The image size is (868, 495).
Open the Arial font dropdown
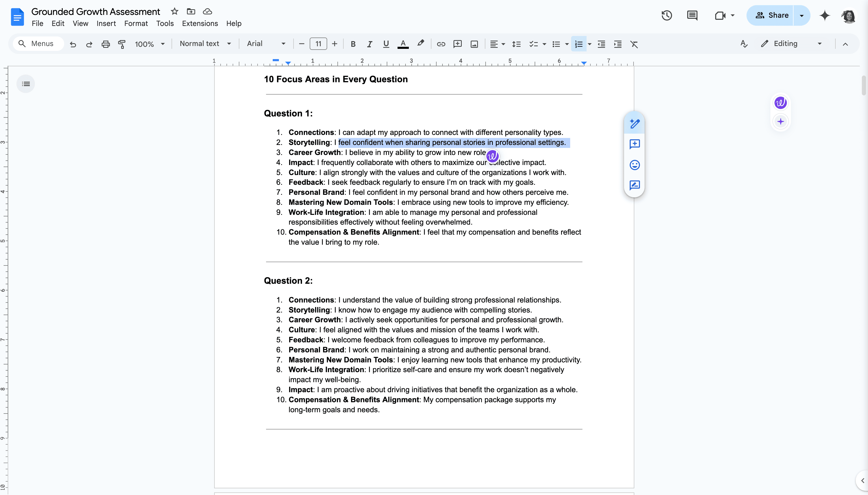pyautogui.click(x=266, y=44)
